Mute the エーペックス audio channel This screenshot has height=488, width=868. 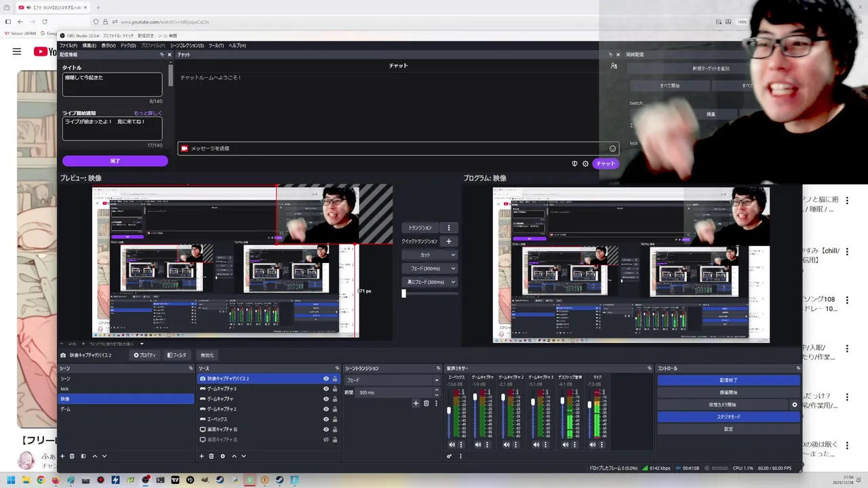tap(452, 445)
